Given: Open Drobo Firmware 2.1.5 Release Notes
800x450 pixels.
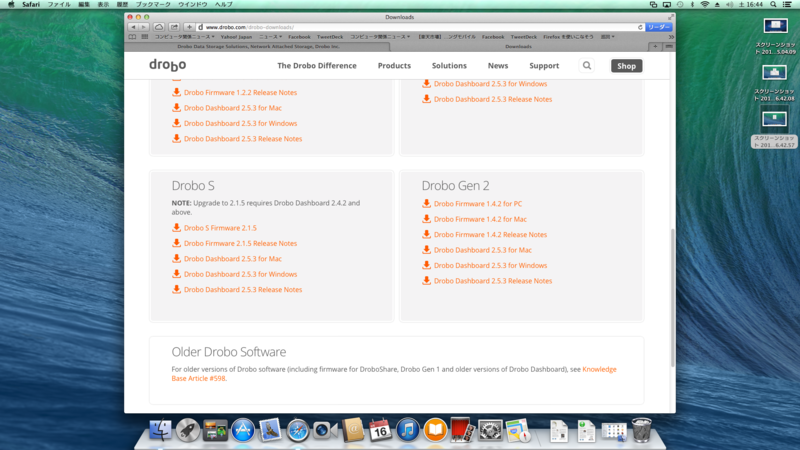Looking at the screenshot, I should [x=240, y=243].
